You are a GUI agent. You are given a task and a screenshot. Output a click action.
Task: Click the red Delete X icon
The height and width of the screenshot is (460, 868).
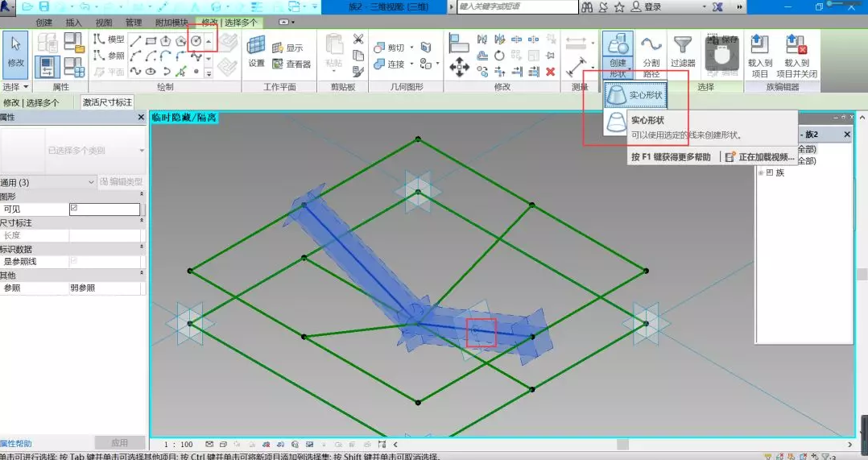(x=551, y=71)
